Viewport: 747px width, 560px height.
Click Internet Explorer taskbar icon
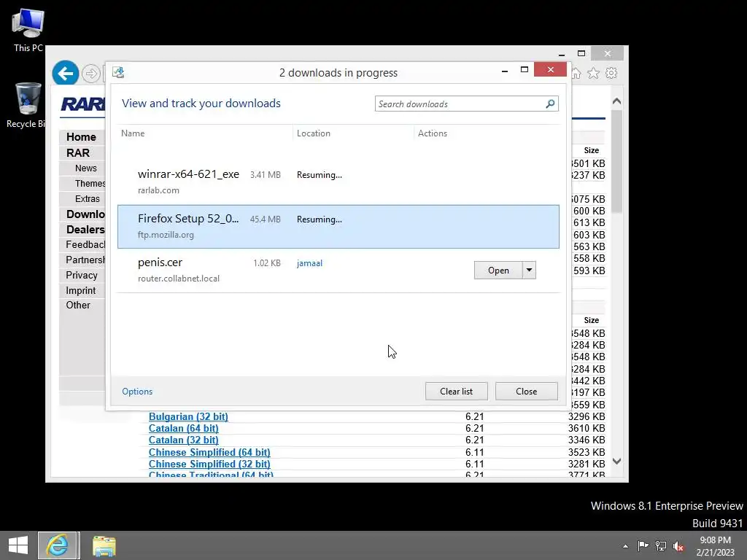(58, 545)
